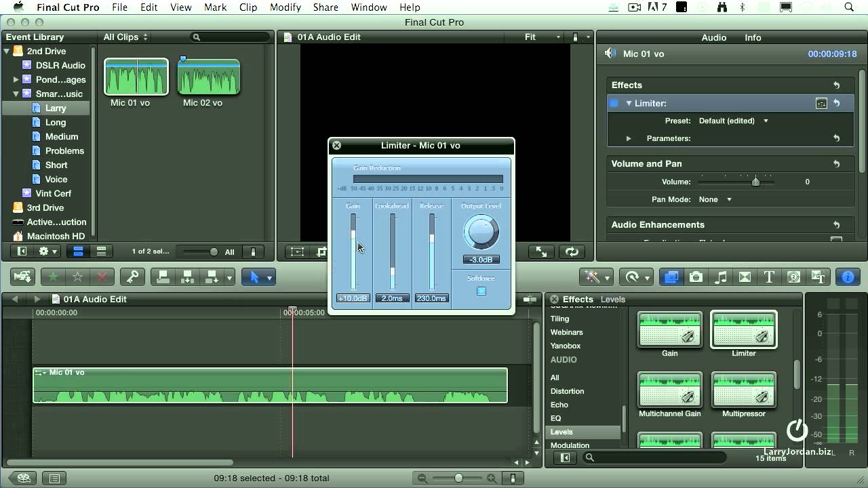Toggle the clip appearance switch beside All
Screen dimensions: 868x488
coord(254,251)
